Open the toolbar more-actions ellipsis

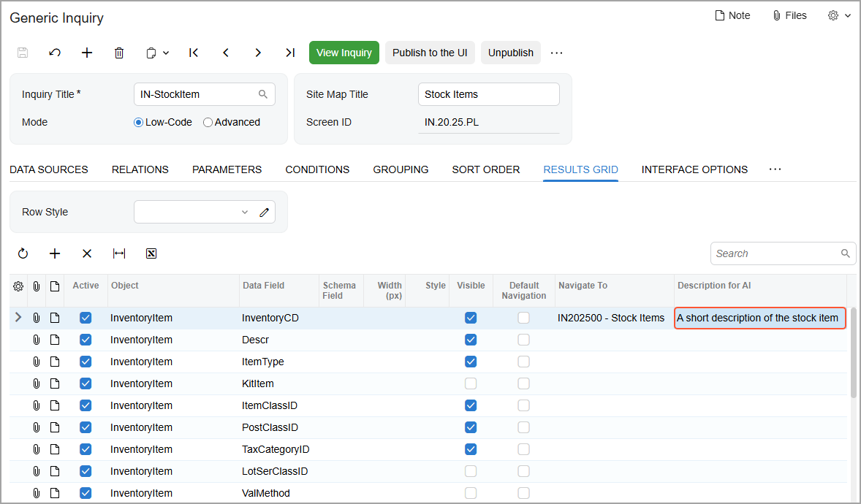[x=556, y=53]
